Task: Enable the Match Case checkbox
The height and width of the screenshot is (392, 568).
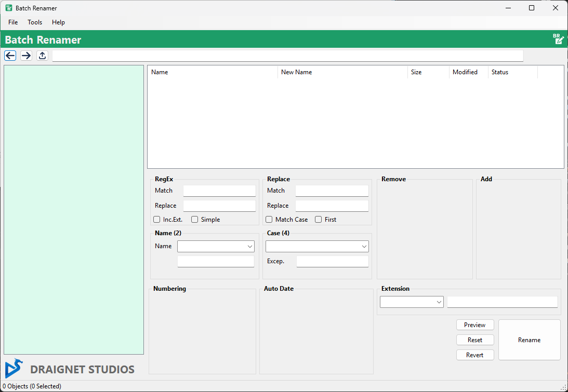Action: (x=269, y=219)
